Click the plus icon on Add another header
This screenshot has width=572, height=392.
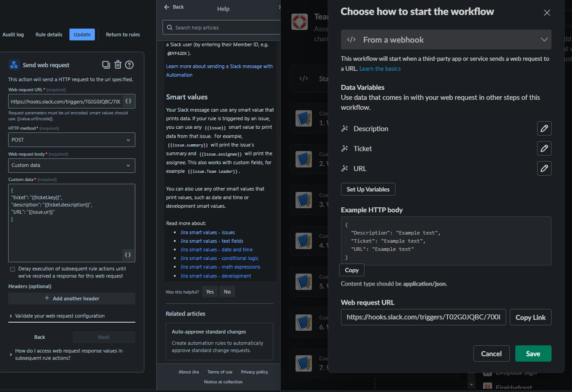pyautogui.click(x=47, y=298)
